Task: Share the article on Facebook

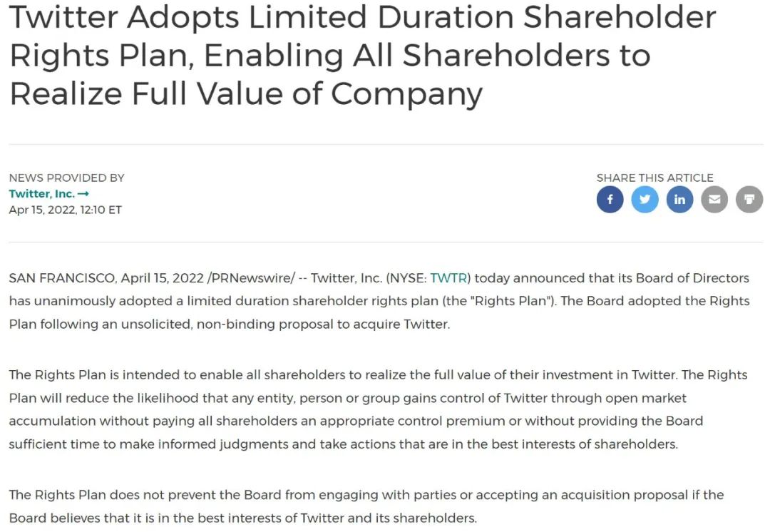Action: coord(610,200)
